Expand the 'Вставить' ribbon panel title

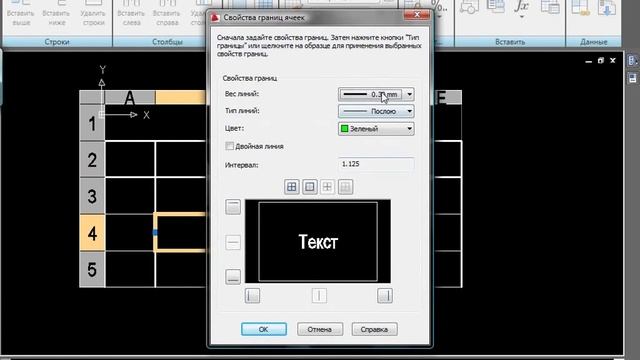[x=510, y=42]
